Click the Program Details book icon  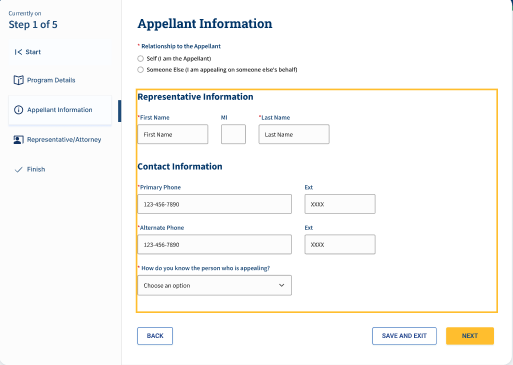point(18,80)
